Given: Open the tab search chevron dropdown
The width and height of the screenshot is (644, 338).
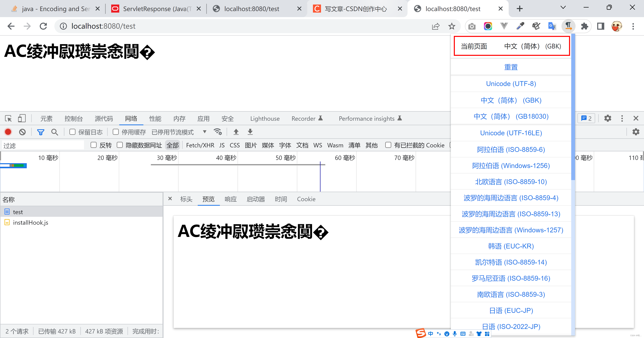Looking at the screenshot, I should point(563,8).
